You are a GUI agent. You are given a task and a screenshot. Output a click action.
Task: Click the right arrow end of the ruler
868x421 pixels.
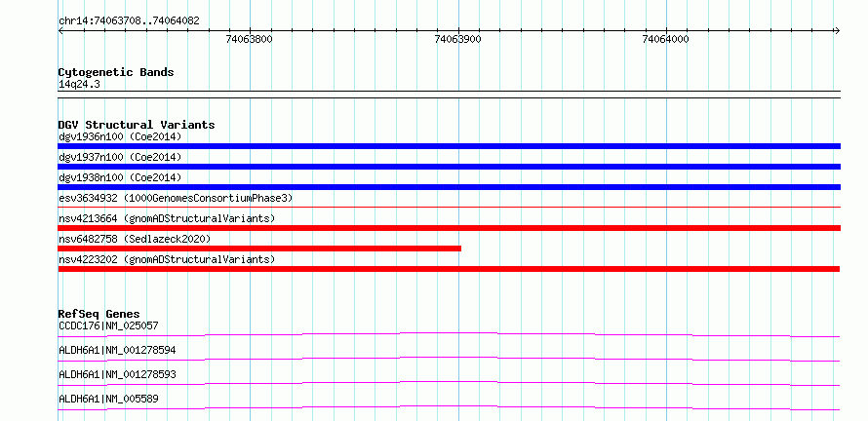[x=837, y=30]
